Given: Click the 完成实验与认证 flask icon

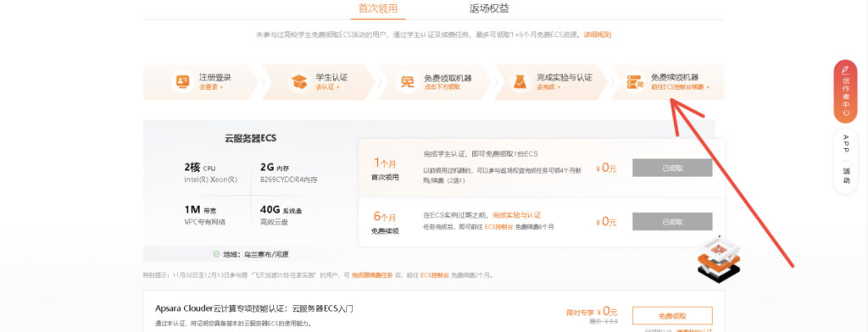Looking at the screenshot, I should point(519,82).
